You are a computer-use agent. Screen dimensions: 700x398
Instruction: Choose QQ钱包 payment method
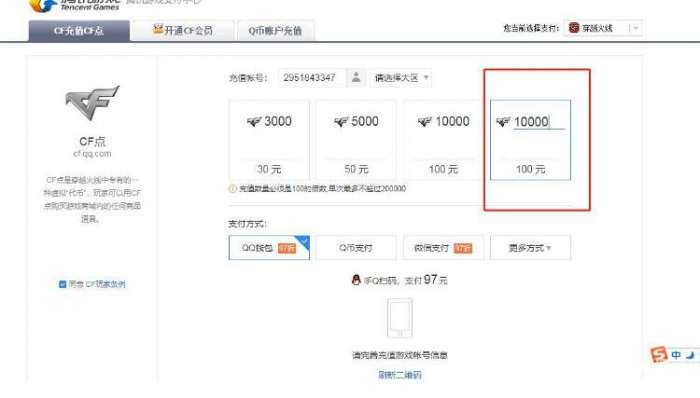(269, 248)
